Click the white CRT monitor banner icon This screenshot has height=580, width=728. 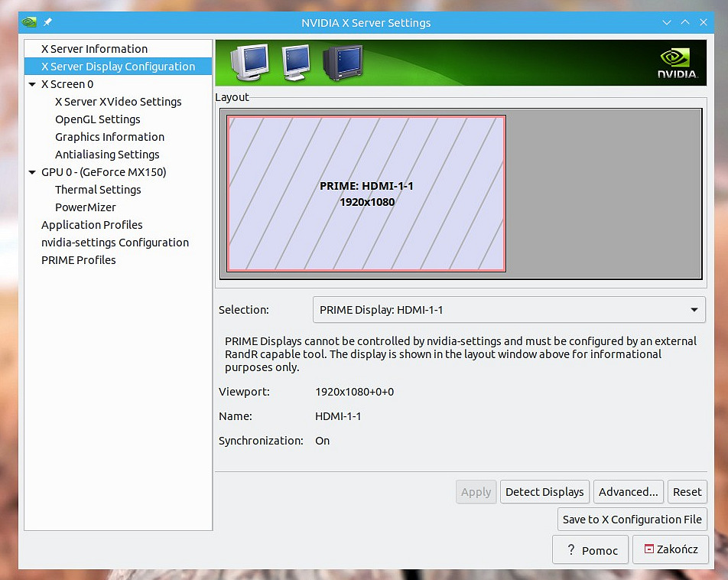250,63
